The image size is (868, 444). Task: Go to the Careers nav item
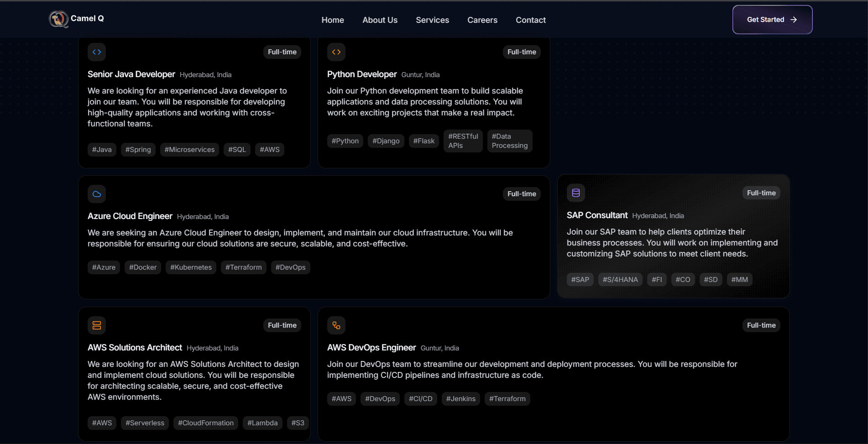coord(482,20)
